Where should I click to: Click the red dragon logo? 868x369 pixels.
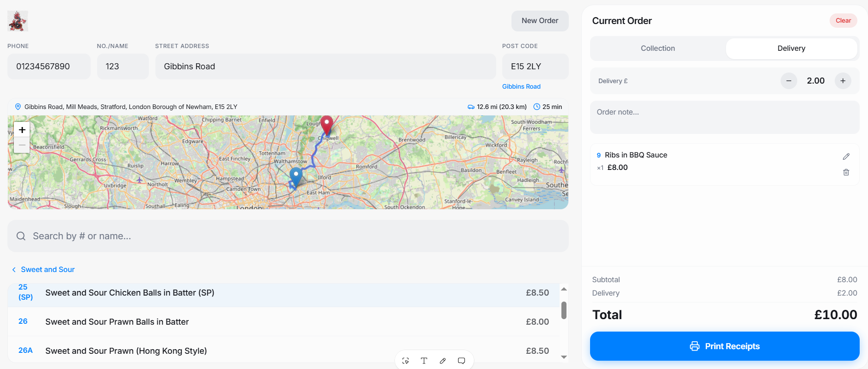click(x=18, y=21)
